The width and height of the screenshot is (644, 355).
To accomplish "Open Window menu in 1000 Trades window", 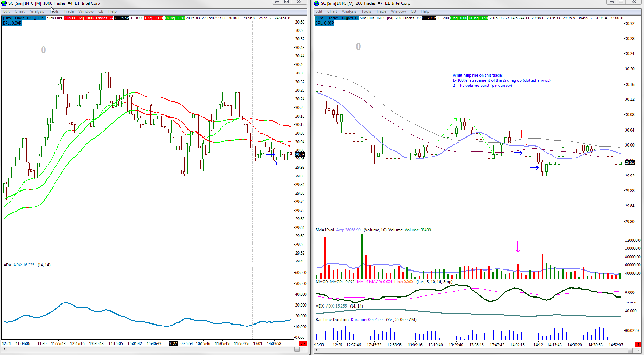I will (86, 11).
